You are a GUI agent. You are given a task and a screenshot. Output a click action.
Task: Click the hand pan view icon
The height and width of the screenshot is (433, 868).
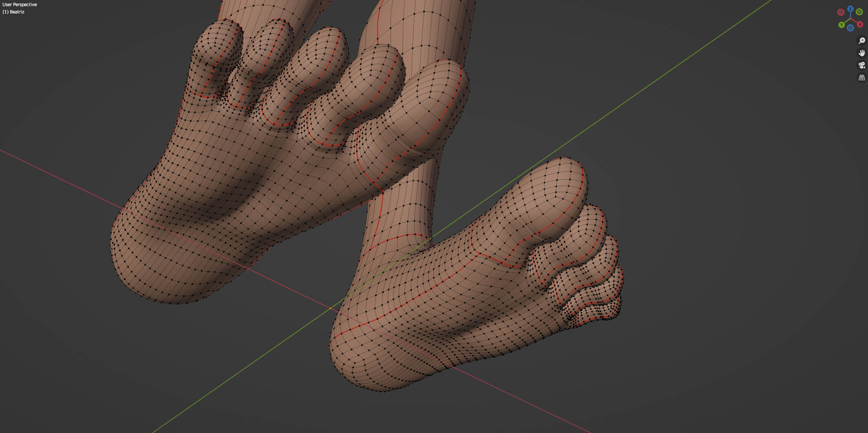[861, 53]
